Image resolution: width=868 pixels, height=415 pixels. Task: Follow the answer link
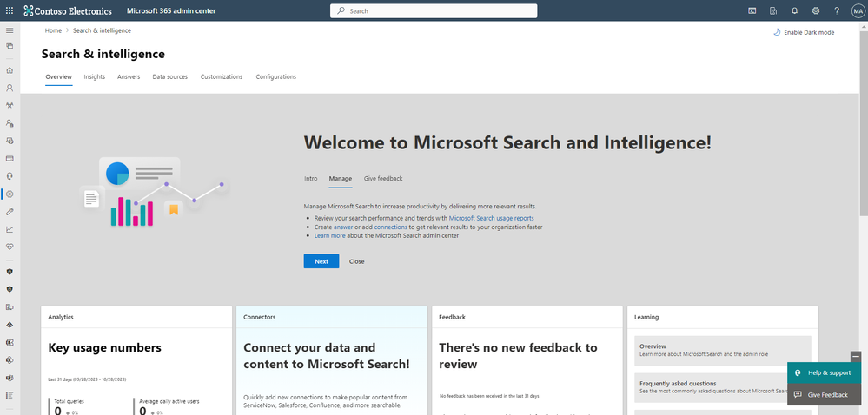343,227
